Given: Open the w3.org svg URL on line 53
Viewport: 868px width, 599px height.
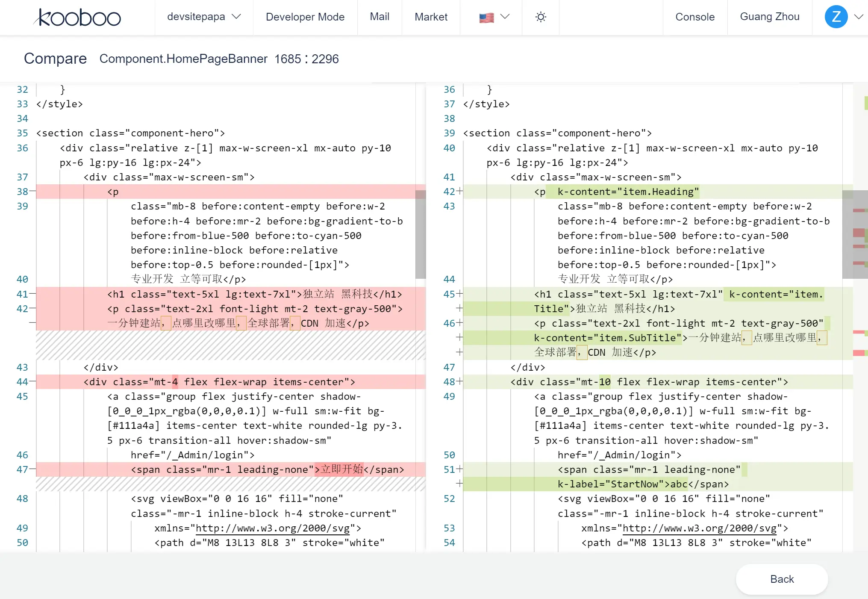Looking at the screenshot, I should 699,528.
